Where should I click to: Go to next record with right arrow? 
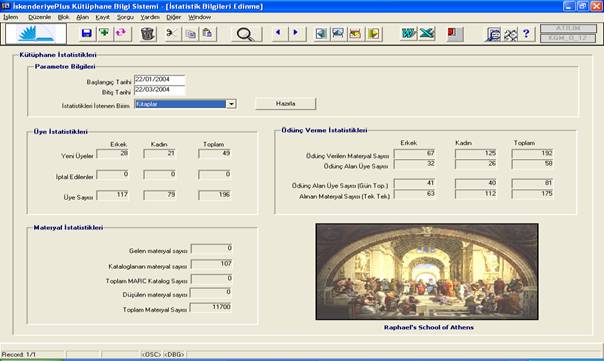click(296, 34)
